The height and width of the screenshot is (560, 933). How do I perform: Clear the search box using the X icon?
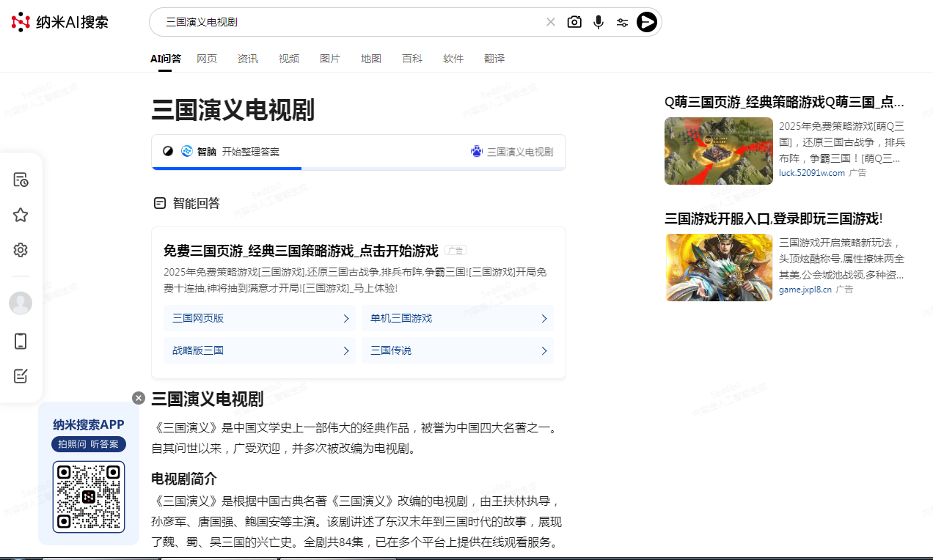tap(551, 22)
